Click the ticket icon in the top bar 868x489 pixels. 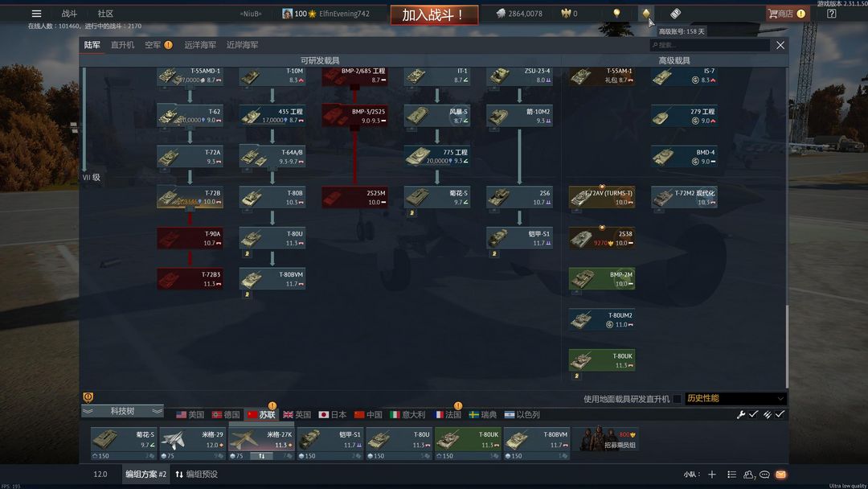(675, 14)
